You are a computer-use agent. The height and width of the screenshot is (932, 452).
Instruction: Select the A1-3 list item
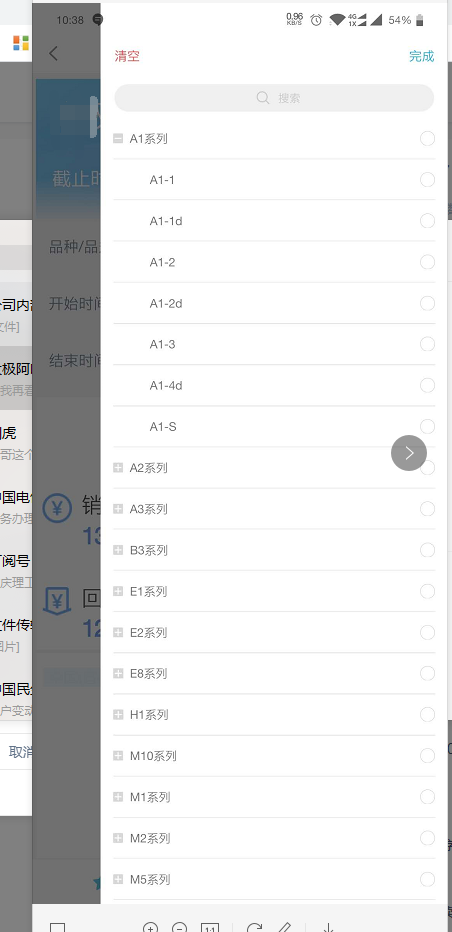click(274, 344)
